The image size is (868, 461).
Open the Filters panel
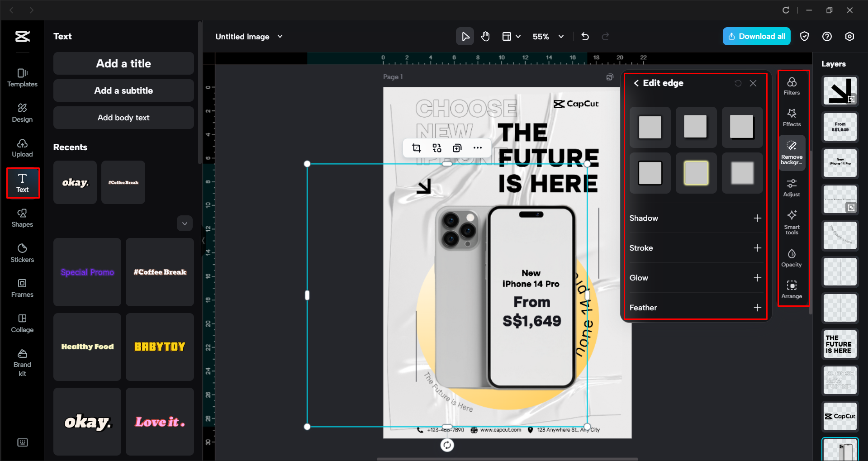click(792, 85)
